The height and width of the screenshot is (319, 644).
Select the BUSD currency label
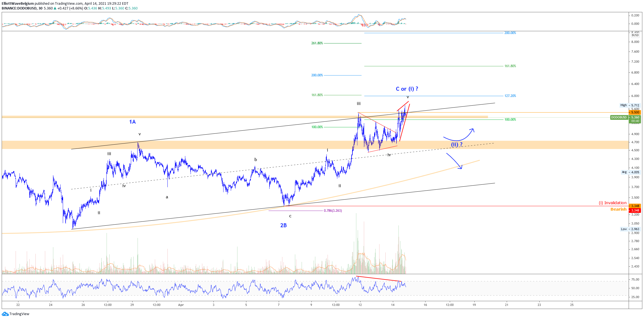[635, 35]
